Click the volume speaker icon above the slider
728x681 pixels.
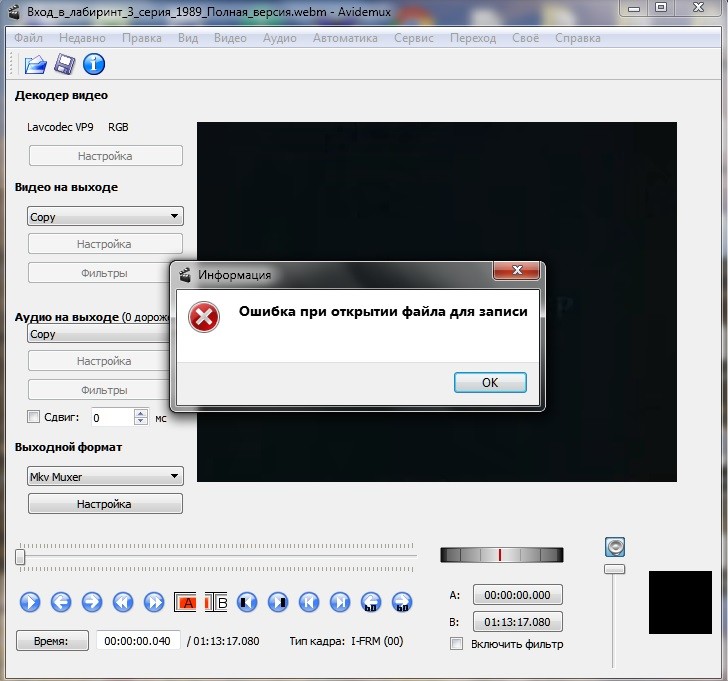pyautogui.click(x=615, y=546)
